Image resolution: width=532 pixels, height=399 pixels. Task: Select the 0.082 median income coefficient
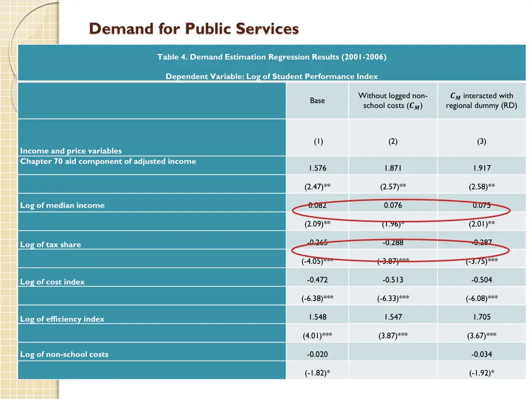[317, 205]
